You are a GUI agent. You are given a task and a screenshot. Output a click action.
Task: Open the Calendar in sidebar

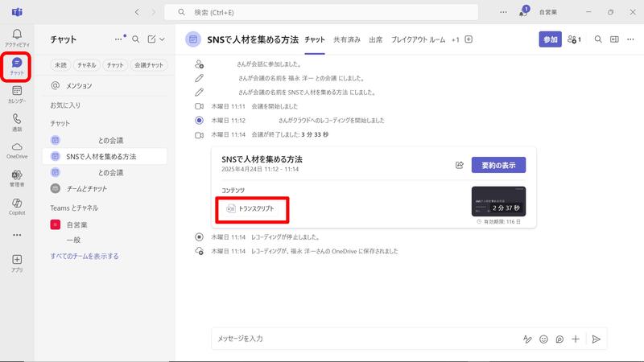click(17, 94)
